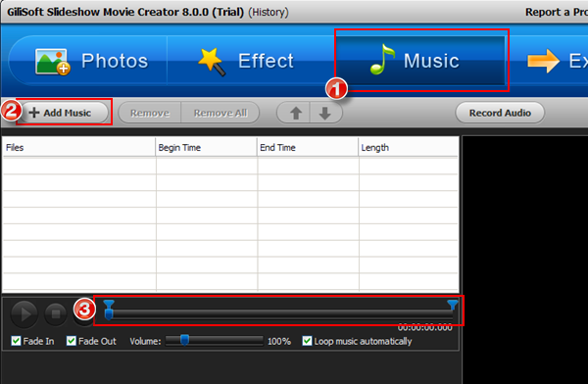
Task: Click the Record Audio button
Action: click(x=500, y=113)
